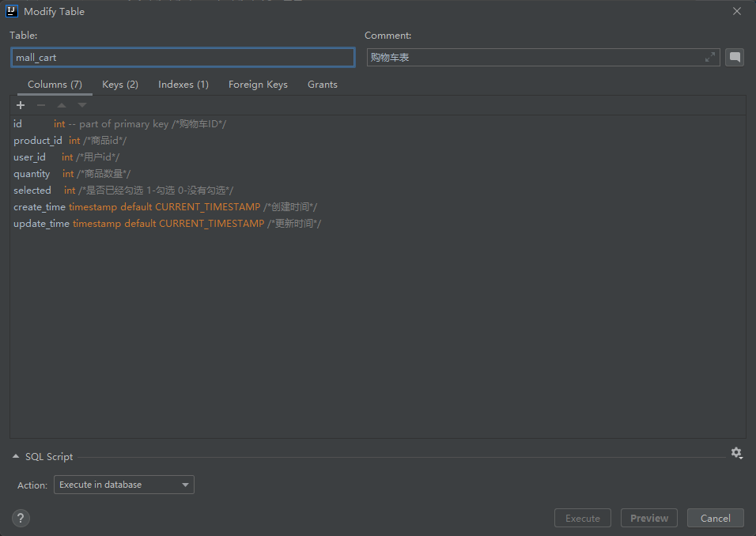756x536 pixels.
Task: Move column up with the up arrow
Action: click(62, 105)
